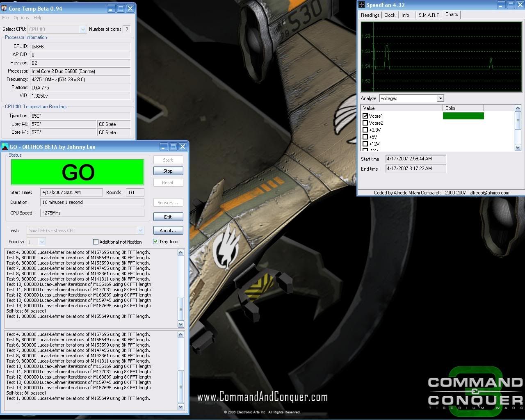The width and height of the screenshot is (525, 420).
Task: Enable Additional notification checkbox
Action: tap(96, 242)
